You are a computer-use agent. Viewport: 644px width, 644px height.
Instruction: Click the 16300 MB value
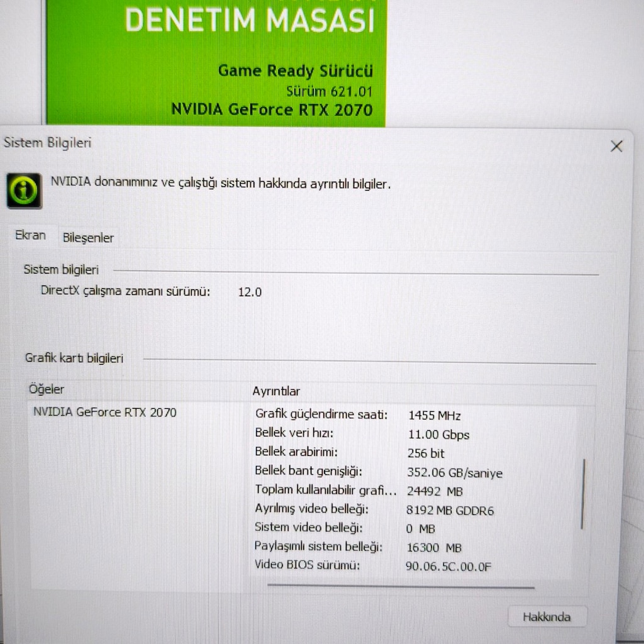(434, 548)
